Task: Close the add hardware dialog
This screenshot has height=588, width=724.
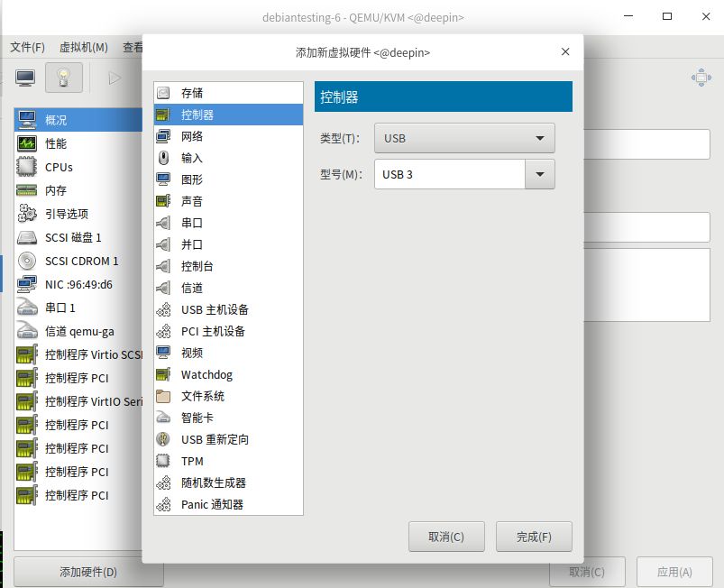Action: pos(565,51)
